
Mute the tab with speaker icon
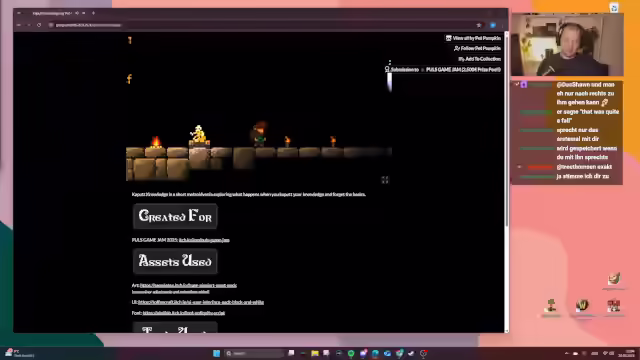tap(77, 13)
